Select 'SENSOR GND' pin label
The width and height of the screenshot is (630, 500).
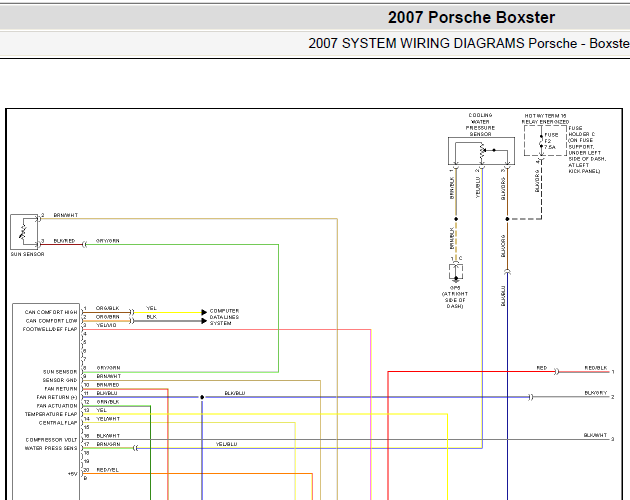tap(60, 380)
